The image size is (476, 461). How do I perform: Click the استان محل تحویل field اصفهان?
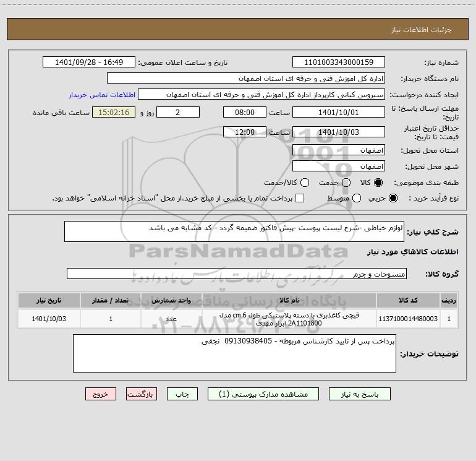[339, 150]
